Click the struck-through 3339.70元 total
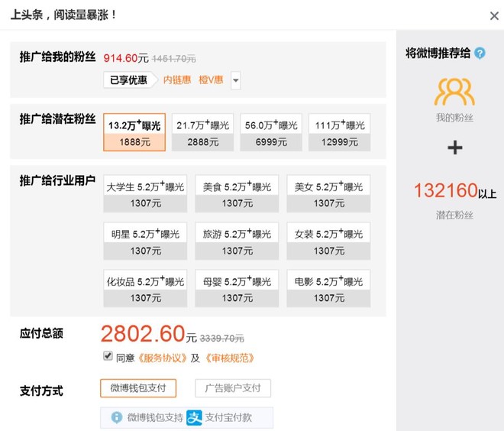 221,339
